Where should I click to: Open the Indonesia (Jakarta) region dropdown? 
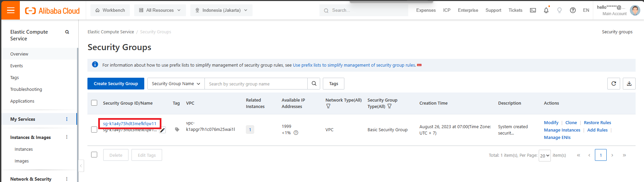point(221,10)
